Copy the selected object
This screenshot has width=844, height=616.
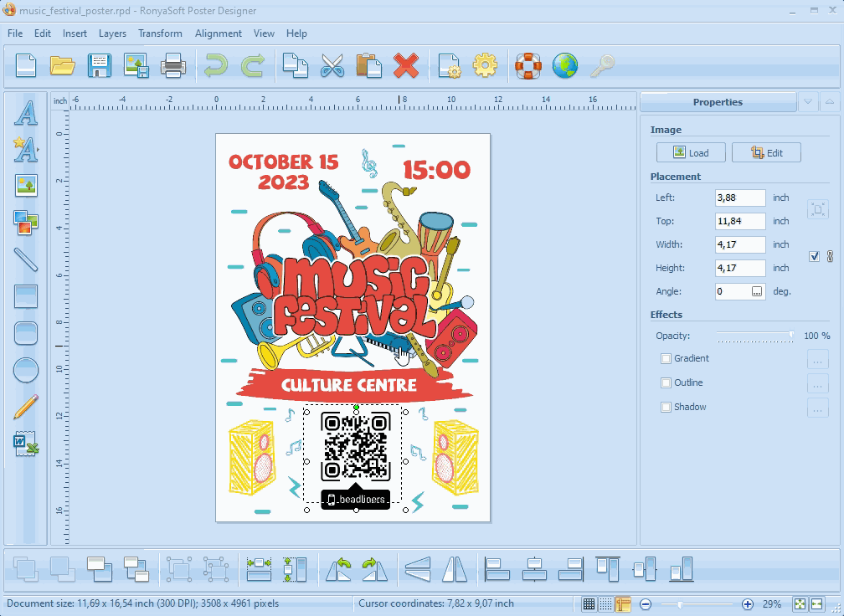296,65
